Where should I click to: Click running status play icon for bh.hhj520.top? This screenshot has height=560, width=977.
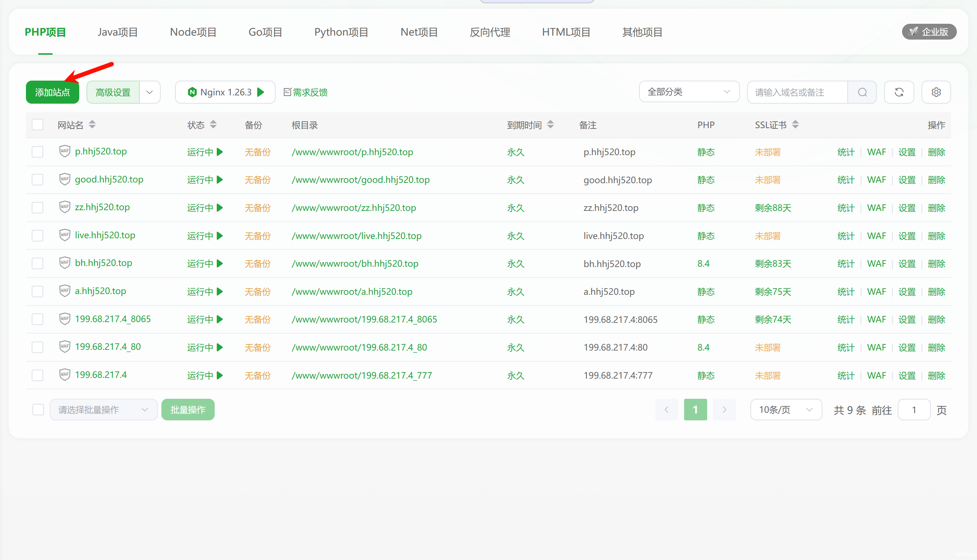point(220,263)
